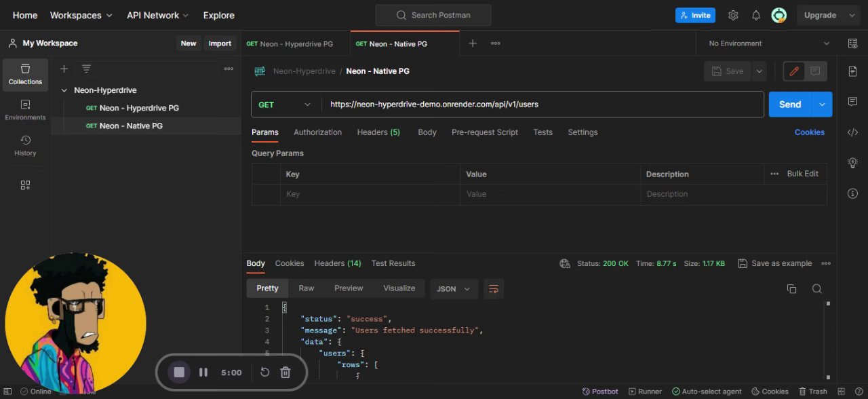Screen dimensions: 868x399
Task: Collapse the Neon-Hyperdrive collection
Action: pos(64,90)
